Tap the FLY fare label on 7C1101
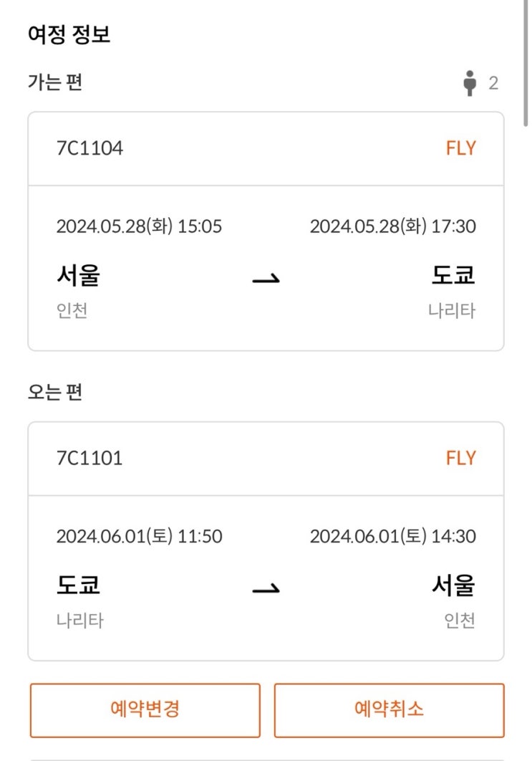 pyautogui.click(x=460, y=458)
